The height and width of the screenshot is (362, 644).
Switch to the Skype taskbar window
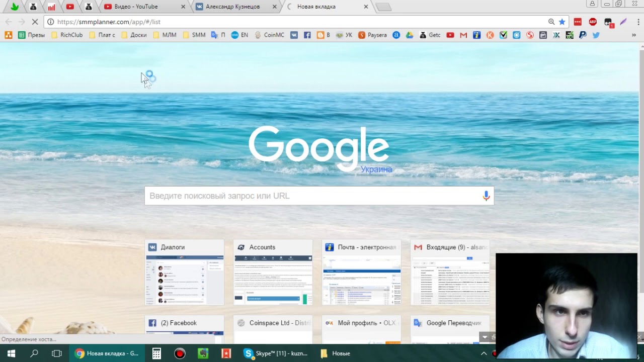pyautogui.click(x=276, y=353)
